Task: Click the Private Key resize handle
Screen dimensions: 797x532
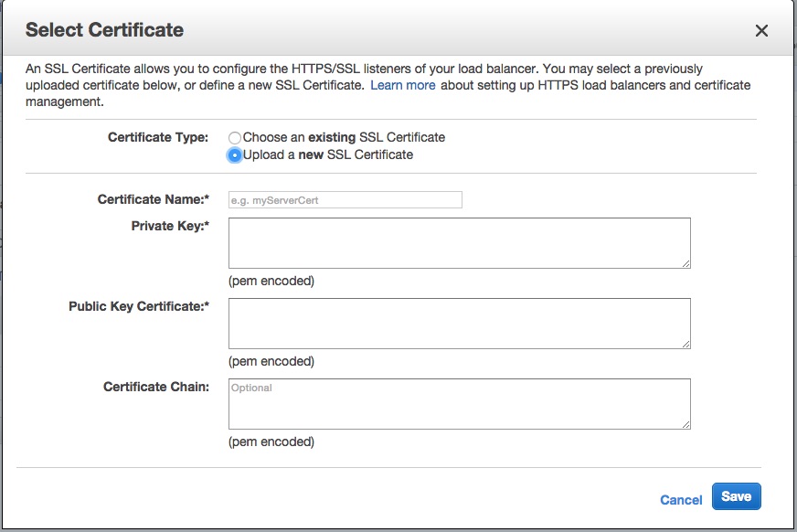Action: pyautogui.click(x=685, y=263)
